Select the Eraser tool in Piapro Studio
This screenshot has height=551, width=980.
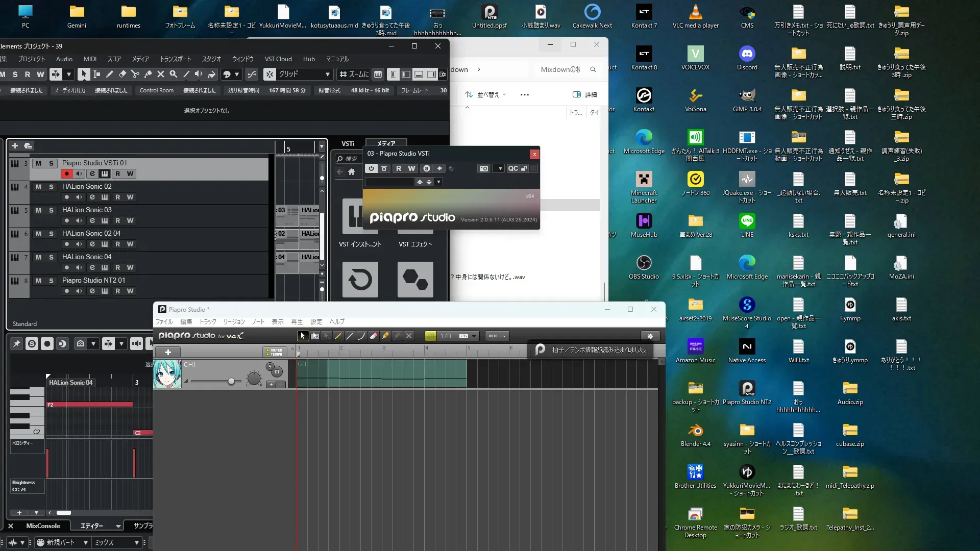(374, 336)
